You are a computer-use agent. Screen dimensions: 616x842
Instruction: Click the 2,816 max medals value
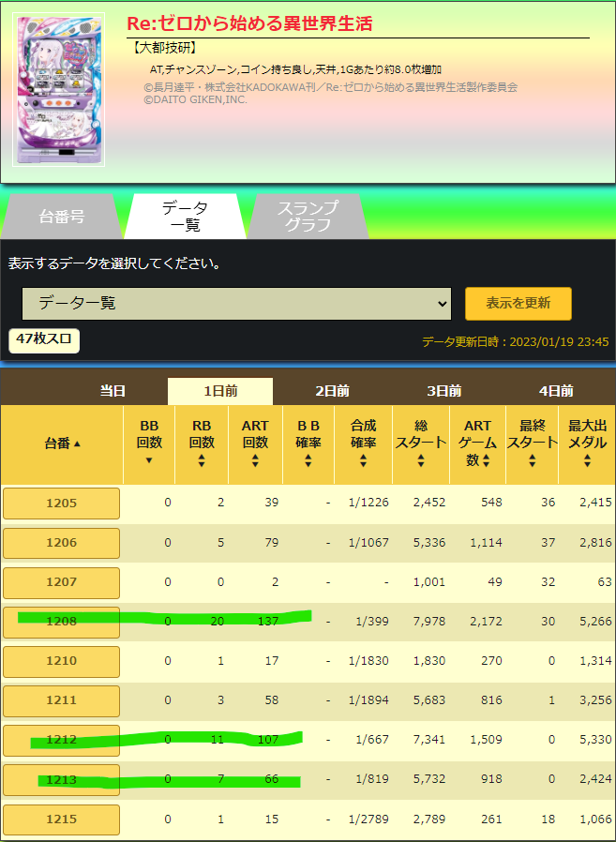tap(595, 542)
